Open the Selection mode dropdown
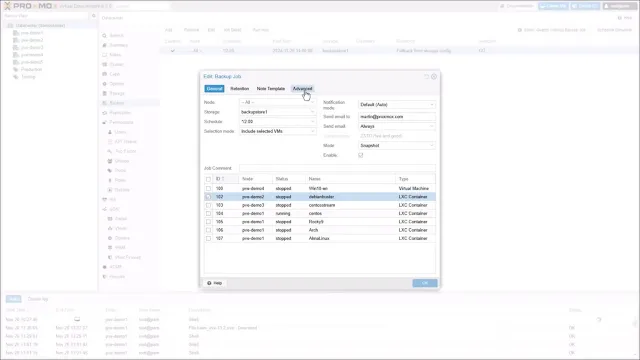This screenshot has width=640, height=360. click(278, 131)
